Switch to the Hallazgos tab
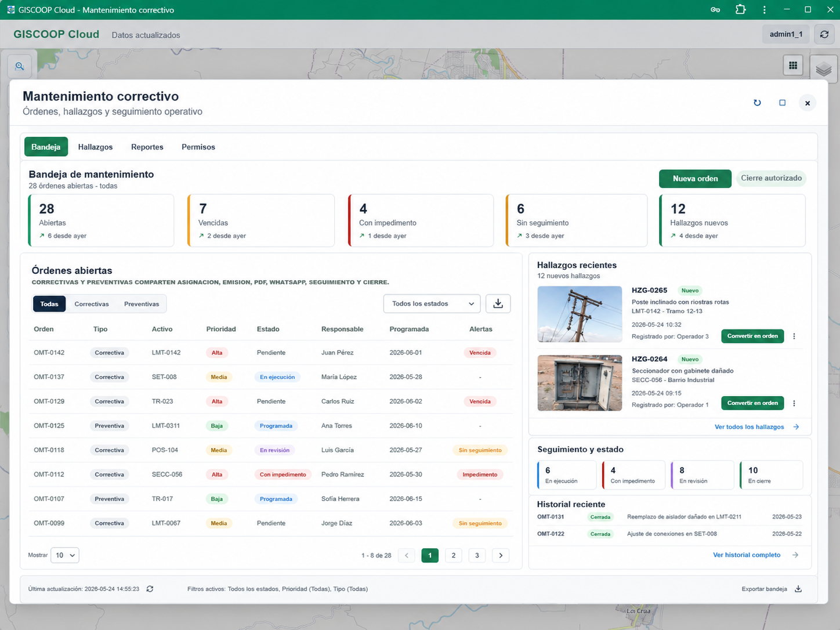The width and height of the screenshot is (840, 630). [95, 147]
